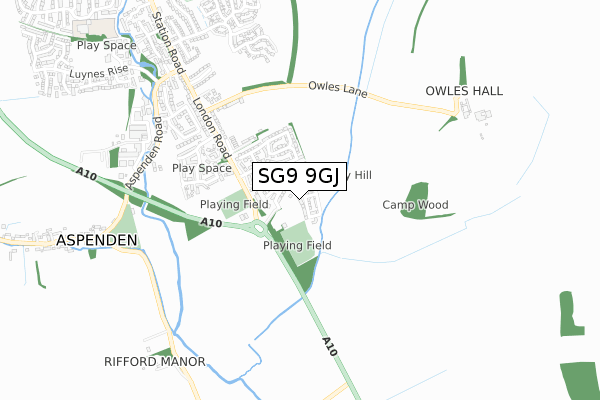Click the Play Space label near Luynes Rise
This screenshot has height=400, width=600.
[106, 45]
